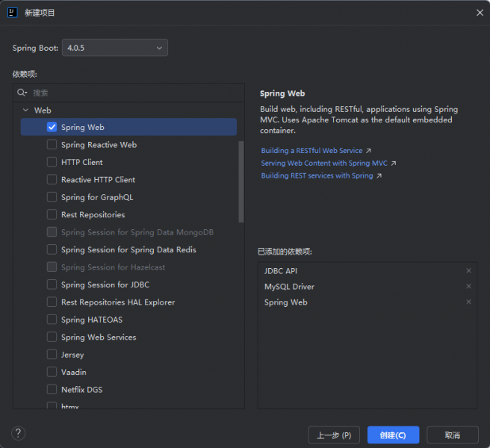Remove MySQL Driver from added dependencies

point(468,286)
